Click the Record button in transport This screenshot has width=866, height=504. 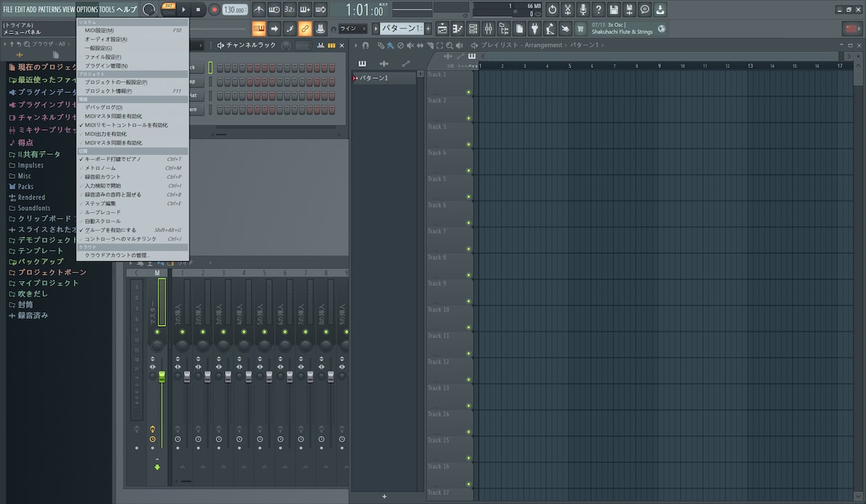pyautogui.click(x=214, y=9)
